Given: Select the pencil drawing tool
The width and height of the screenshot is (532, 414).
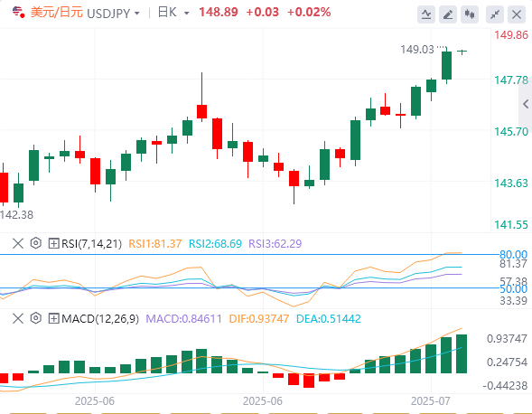Looking at the screenshot, I should (448, 14).
